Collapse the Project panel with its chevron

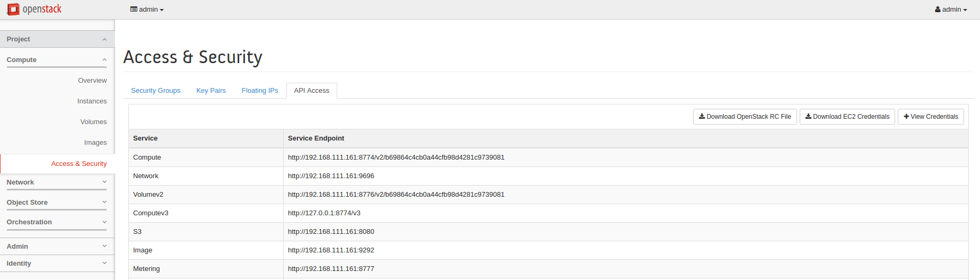[104, 39]
